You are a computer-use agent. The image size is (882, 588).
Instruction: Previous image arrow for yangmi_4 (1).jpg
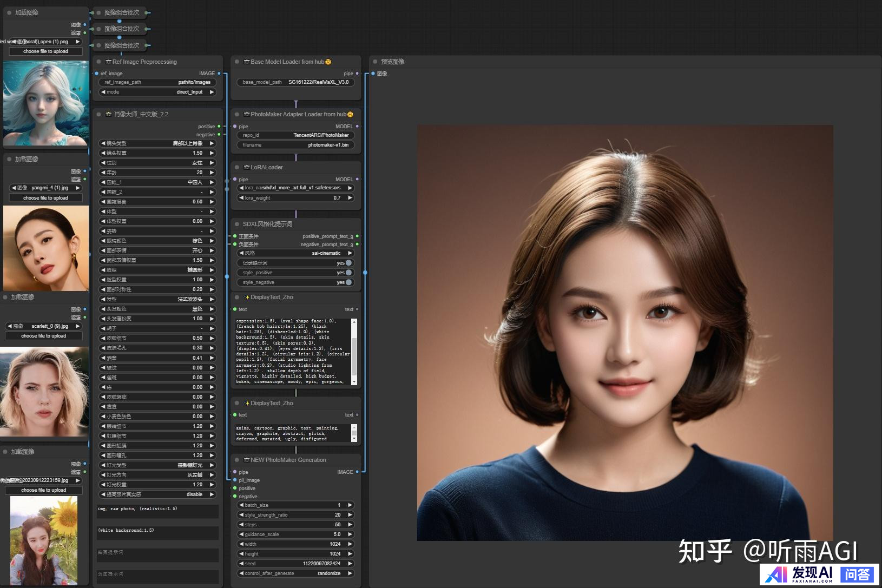click(14, 188)
